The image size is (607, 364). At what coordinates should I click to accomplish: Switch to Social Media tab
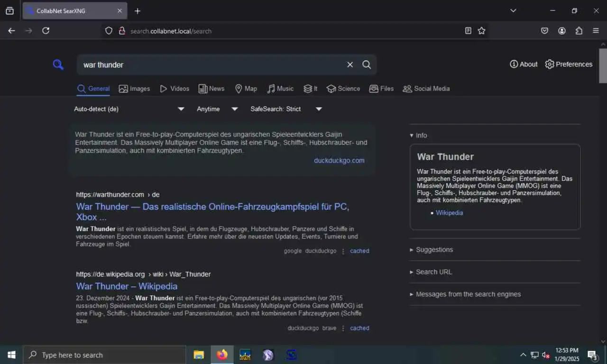(x=426, y=89)
